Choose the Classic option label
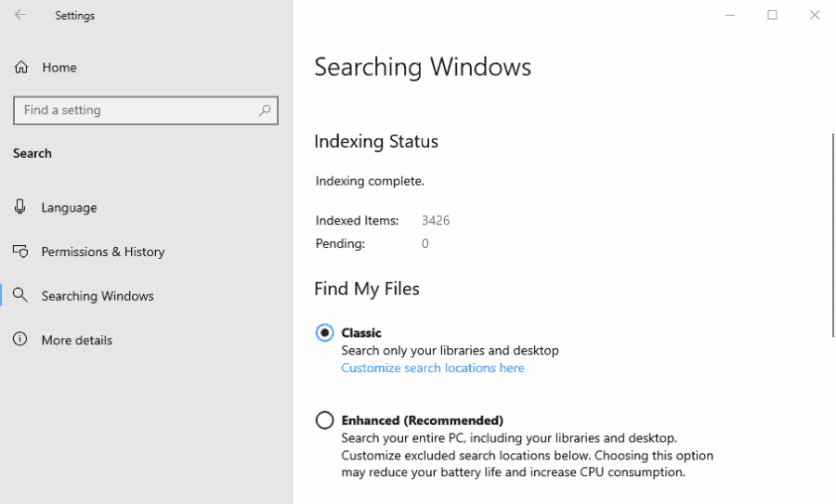The width and height of the screenshot is (836, 504). (x=361, y=333)
